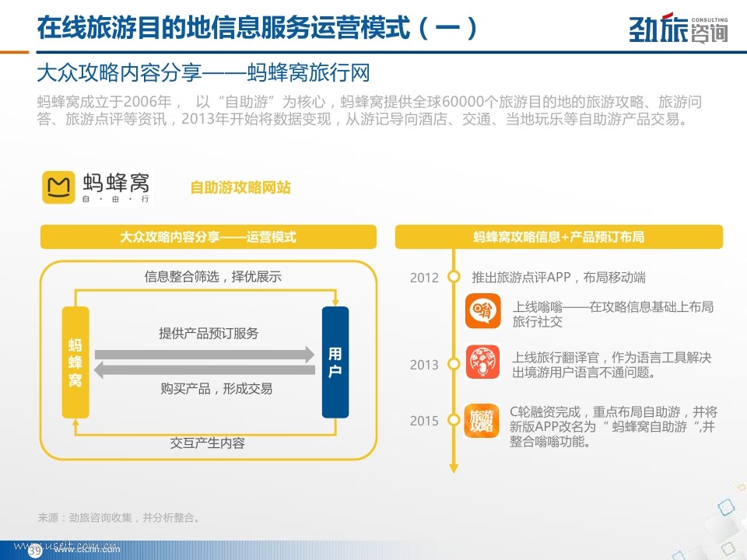Click the subtitle 大众攻略内容分享——蚂蜂窝旅行网
The width and height of the screenshot is (747, 560).
point(203,73)
